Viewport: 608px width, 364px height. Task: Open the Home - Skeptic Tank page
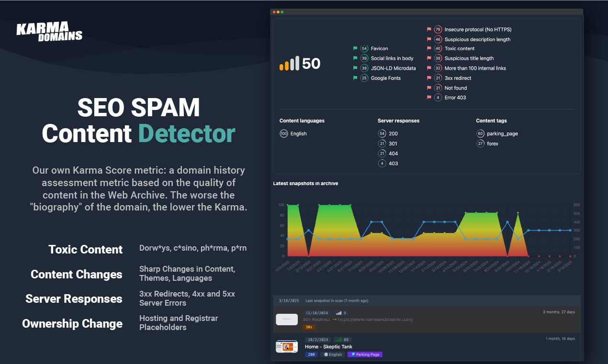(328, 346)
